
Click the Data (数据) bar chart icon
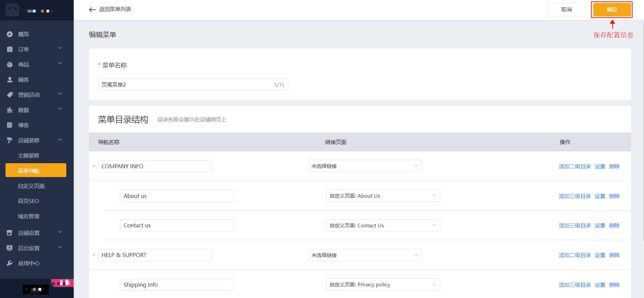(10, 110)
